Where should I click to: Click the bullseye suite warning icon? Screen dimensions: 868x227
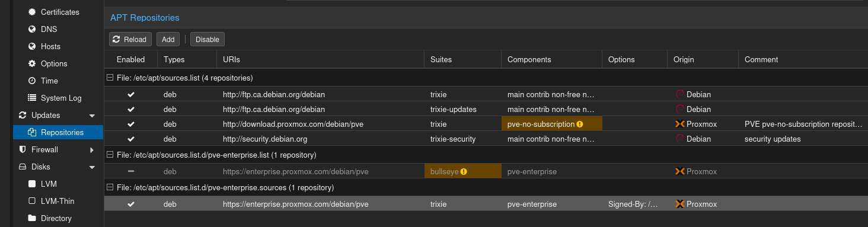(464, 171)
